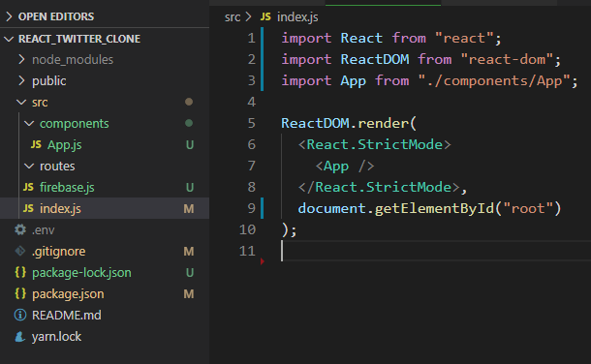Open the yarn.lock file
This screenshot has width=591, height=364.
click(x=56, y=337)
